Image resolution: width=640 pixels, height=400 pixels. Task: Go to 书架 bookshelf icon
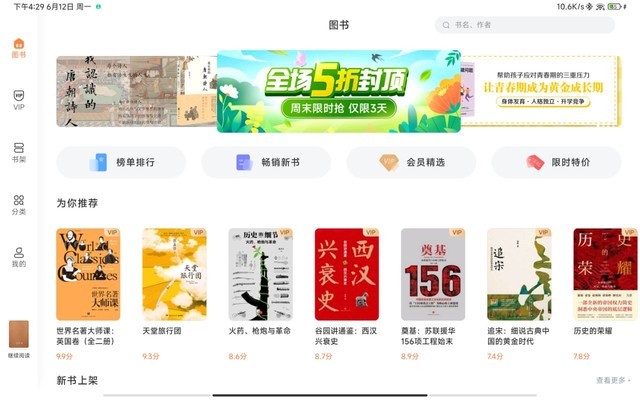coord(19,148)
